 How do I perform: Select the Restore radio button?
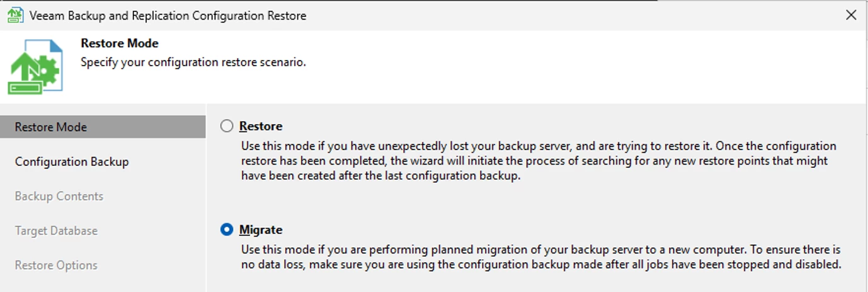227,126
